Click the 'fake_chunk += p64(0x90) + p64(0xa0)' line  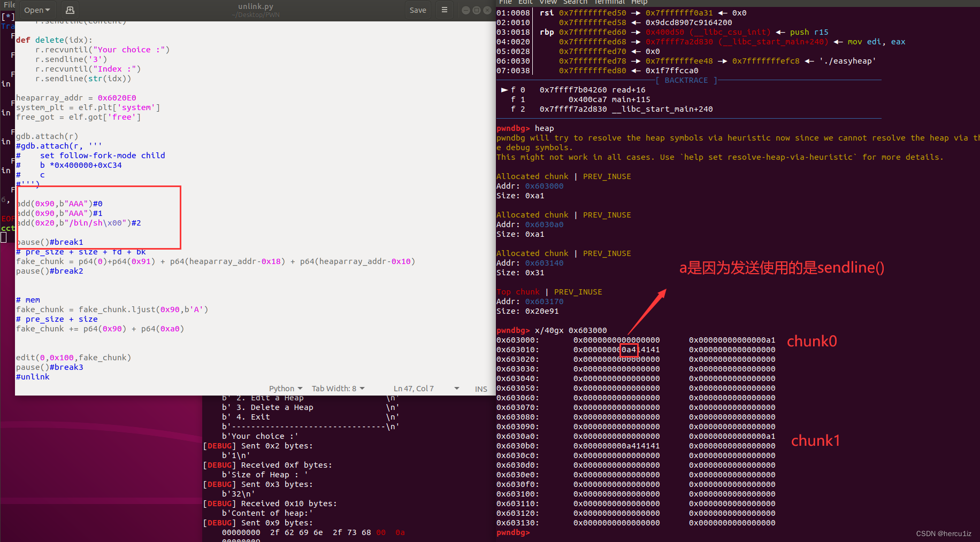[100, 329]
